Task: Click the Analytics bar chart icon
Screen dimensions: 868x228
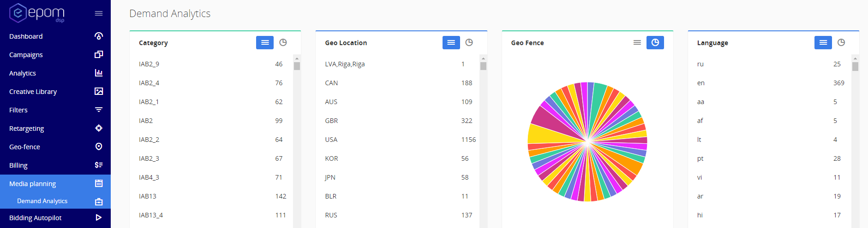Action: (x=99, y=73)
